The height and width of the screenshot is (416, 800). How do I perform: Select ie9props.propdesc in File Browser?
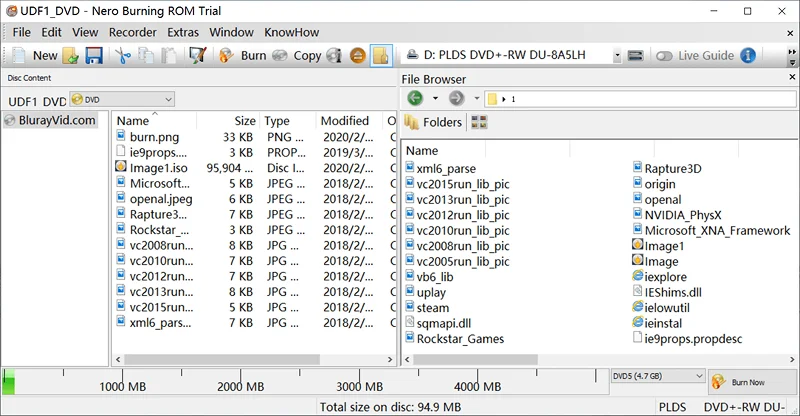[687, 338]
